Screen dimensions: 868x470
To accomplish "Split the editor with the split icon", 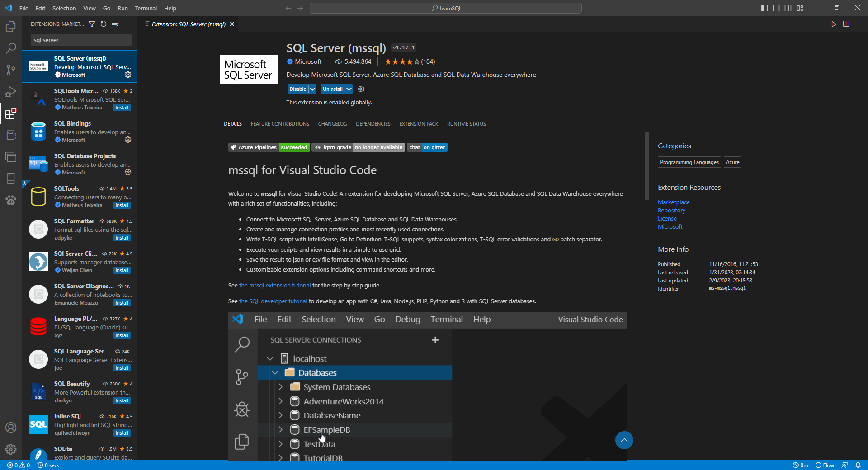I will (x=846, y=24).
